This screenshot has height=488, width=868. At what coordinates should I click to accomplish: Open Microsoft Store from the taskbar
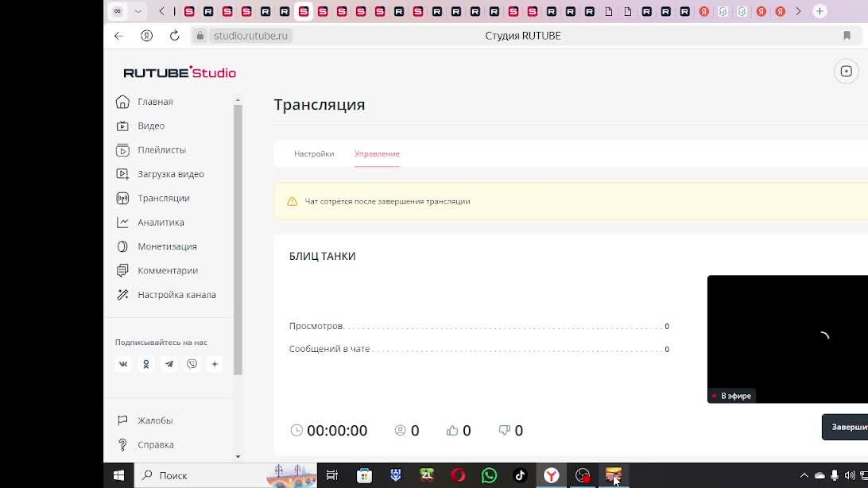364,475
